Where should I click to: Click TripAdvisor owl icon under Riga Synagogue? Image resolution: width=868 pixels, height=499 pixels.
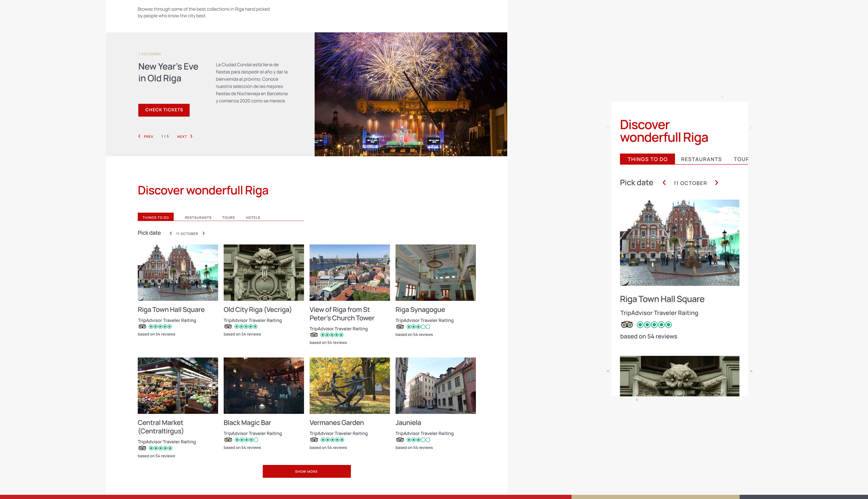tap(400, 327)
